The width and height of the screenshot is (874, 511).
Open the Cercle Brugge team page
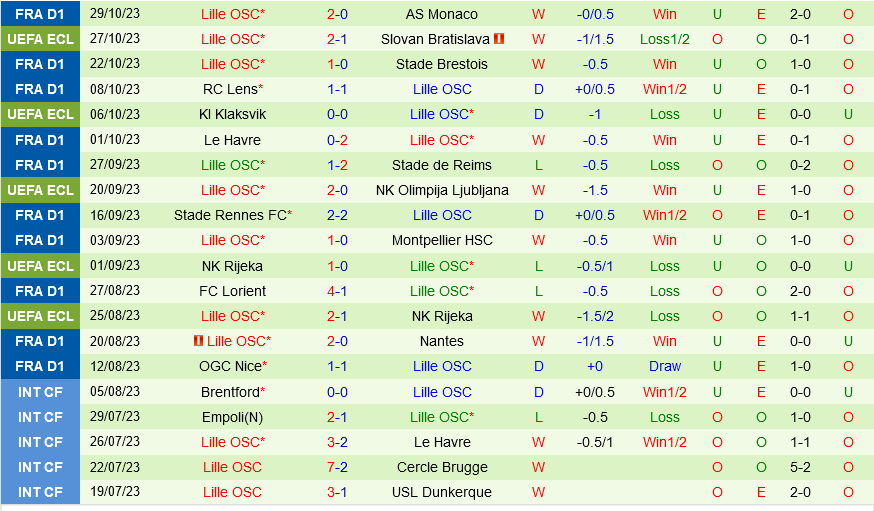(x=441, y=467)
